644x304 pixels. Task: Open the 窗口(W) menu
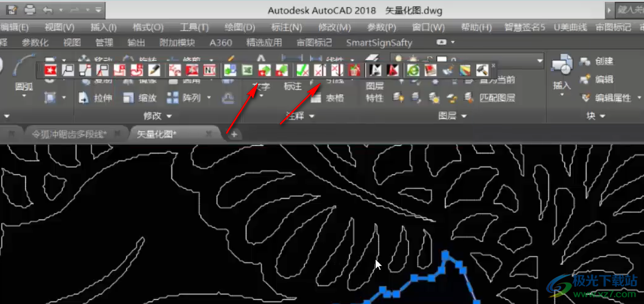[x=428, y=28]
